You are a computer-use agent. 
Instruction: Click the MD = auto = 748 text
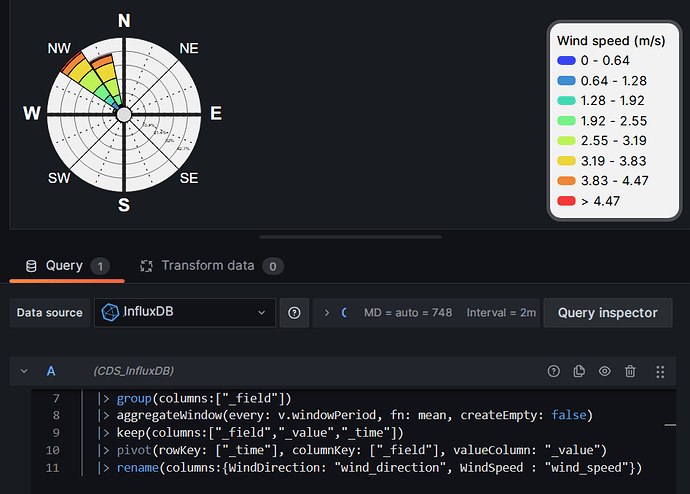tap(408, 313)
